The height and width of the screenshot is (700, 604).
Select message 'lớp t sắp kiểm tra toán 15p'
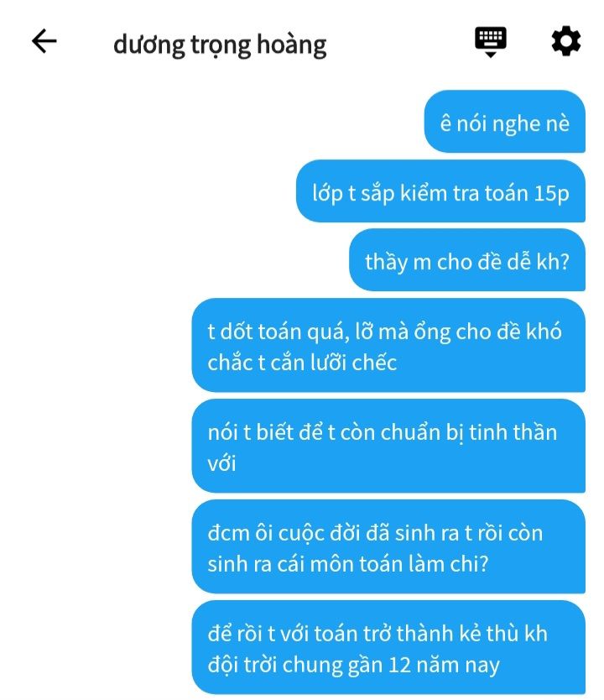point(440,191)
